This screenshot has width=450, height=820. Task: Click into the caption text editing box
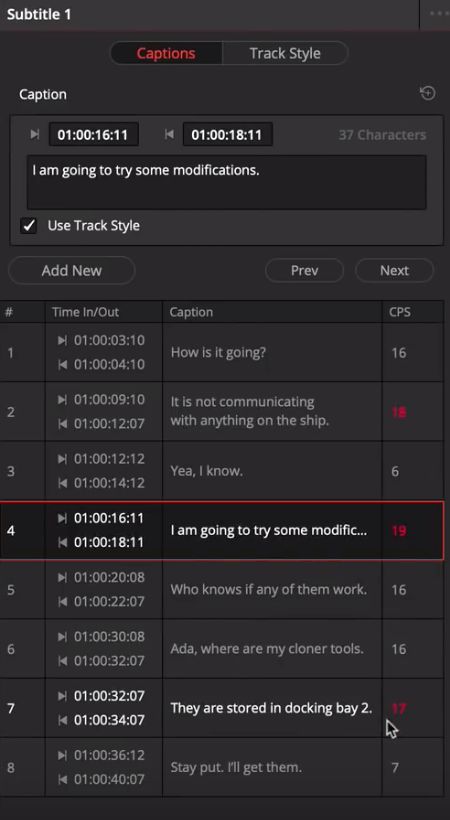pos(227,182)
